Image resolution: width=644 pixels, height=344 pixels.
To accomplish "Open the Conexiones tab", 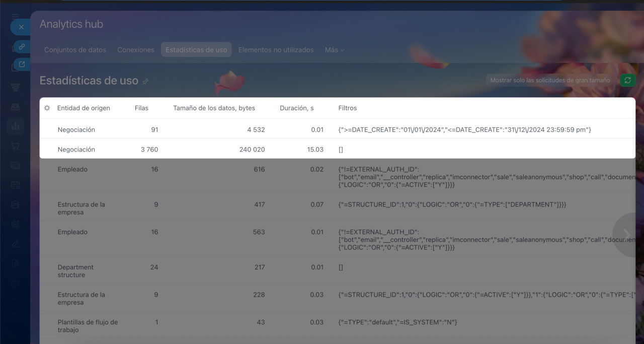I will (136, 50).
